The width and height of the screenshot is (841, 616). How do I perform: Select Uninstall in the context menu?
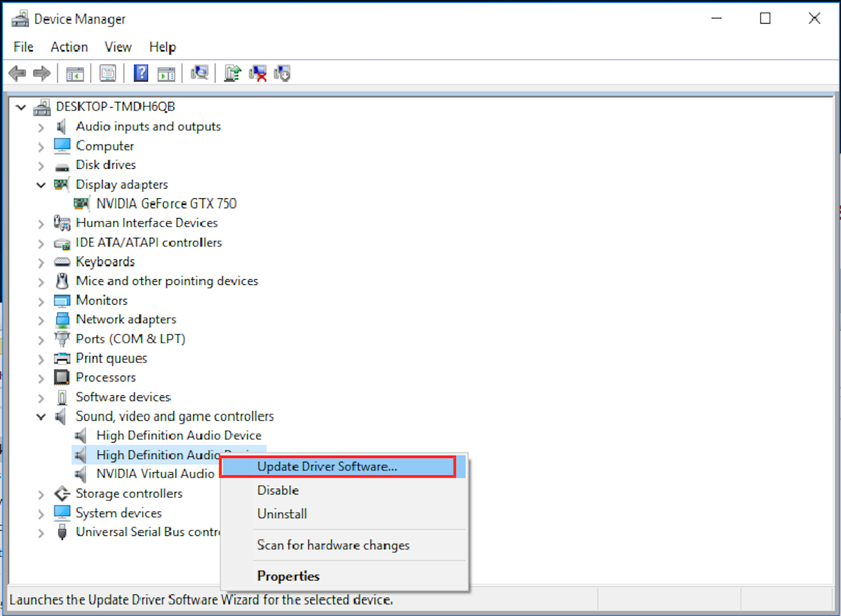click(x=282, y=514)
